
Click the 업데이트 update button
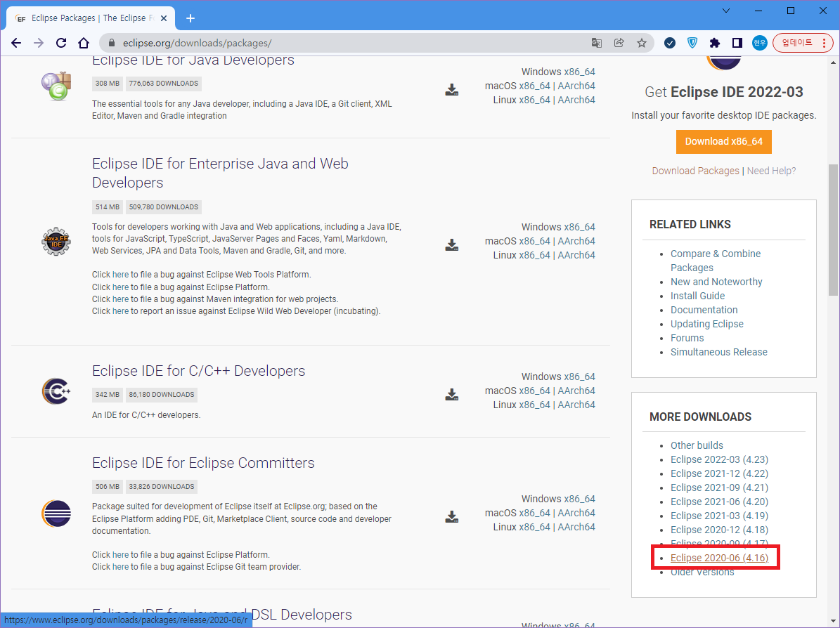(x=803, y=43)
